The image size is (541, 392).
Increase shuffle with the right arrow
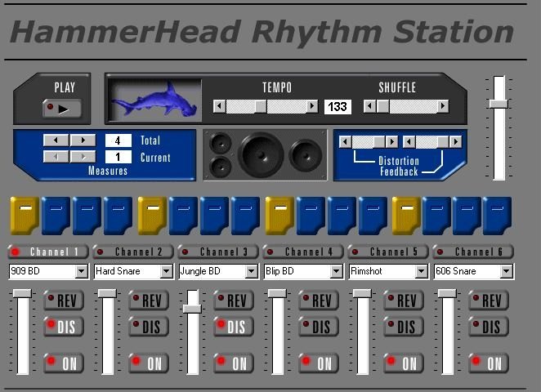click(443, 106)
